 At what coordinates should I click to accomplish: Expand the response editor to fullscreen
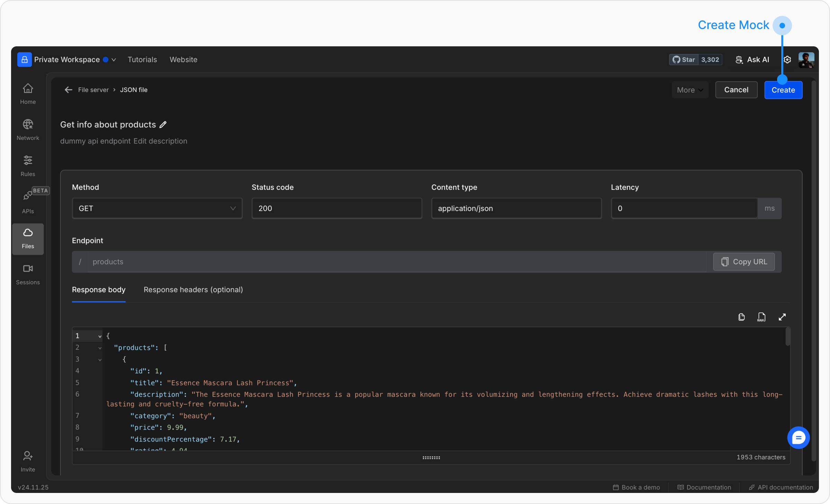coord(782,317)
